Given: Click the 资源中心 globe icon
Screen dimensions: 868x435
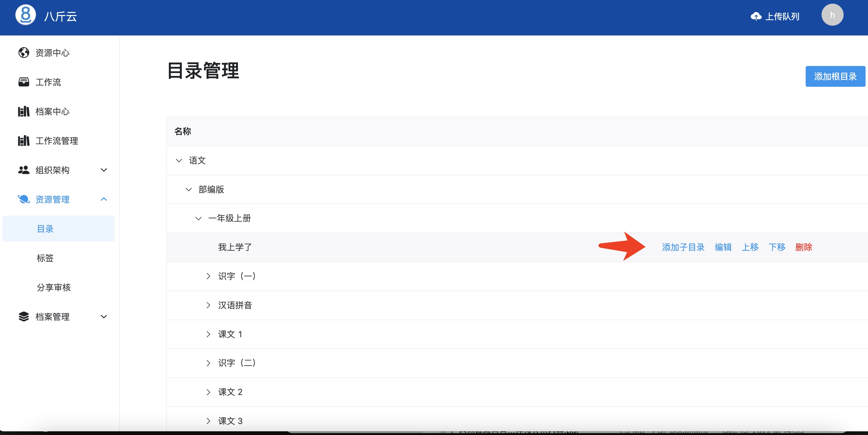Looking at the screenshot, I should pos(24,53).
